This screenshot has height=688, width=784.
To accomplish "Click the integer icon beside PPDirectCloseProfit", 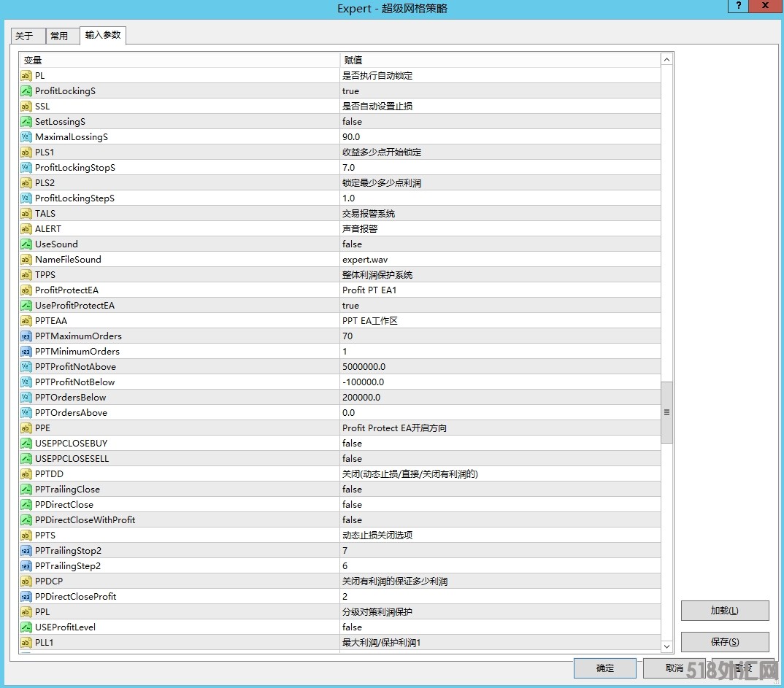I will point(26,597).
